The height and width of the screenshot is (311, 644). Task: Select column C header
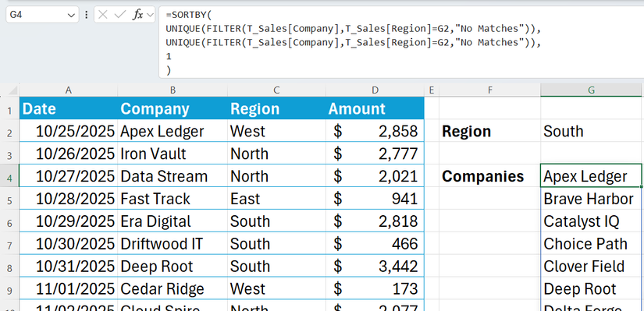click(276, 90)
